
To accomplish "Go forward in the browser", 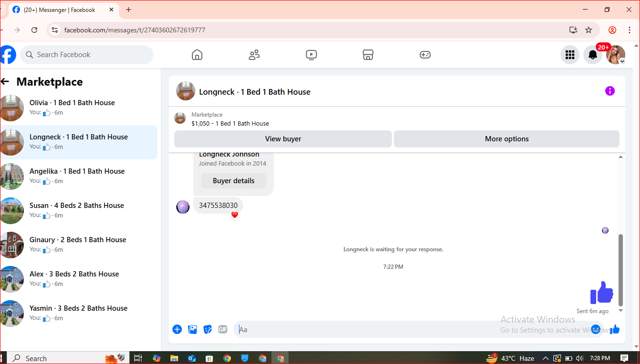I will pyautogui.click(x=17, y=30).
